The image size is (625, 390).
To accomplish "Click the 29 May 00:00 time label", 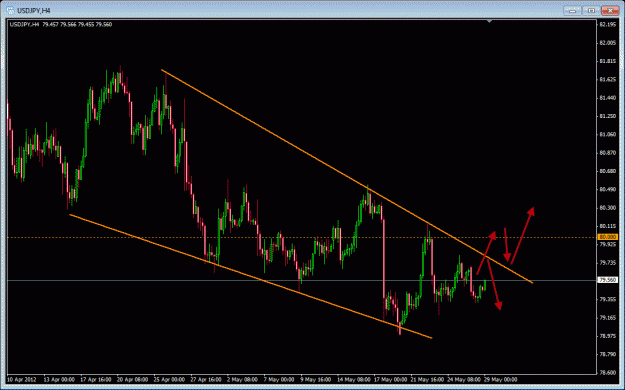I will coord(501,380).
